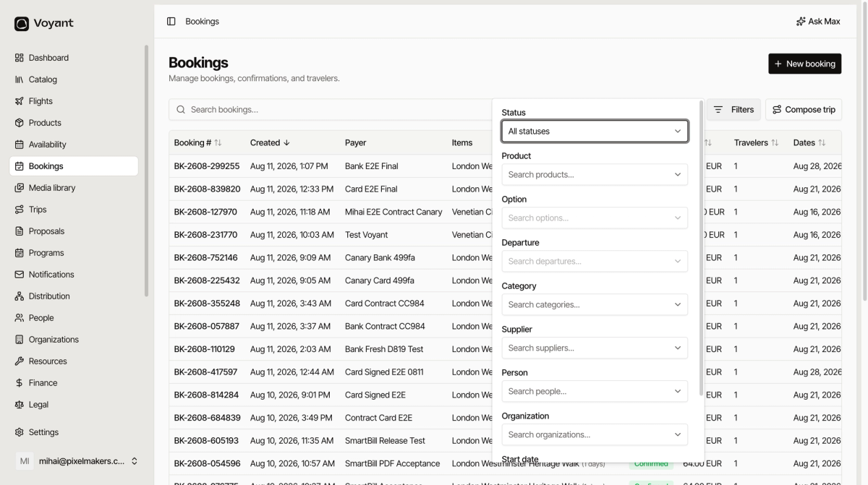The width and height of the screenshot is (868, 485).
Task: Click the Filters button label
Action: click(742, 110)
